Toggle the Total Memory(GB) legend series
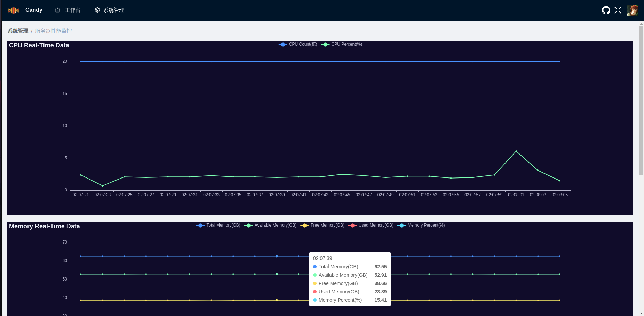 [x=218, y=225]
